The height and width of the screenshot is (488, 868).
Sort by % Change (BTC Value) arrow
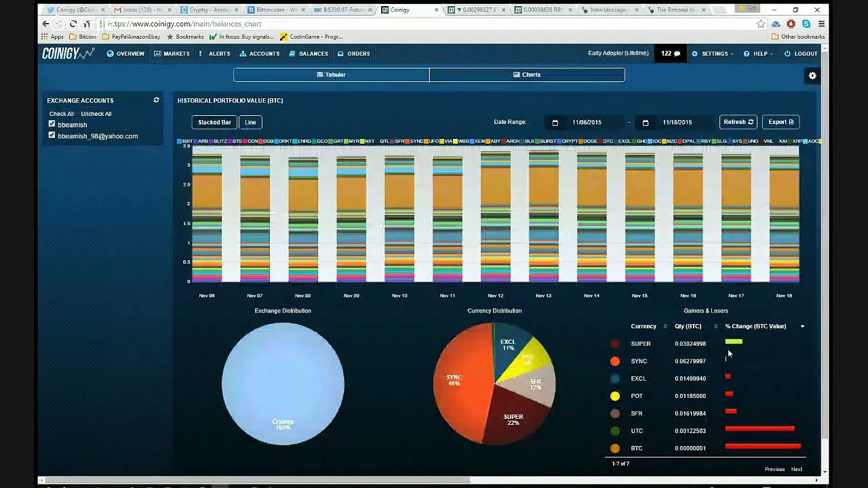(802, 327)
